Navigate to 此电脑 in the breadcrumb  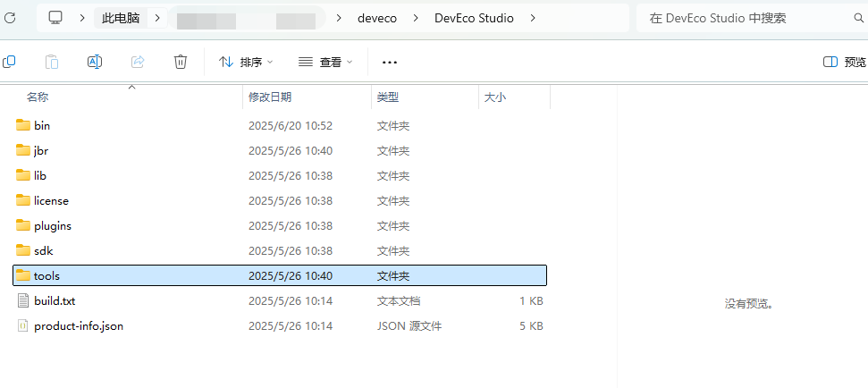pyautogui.click(x=121, y=18)
